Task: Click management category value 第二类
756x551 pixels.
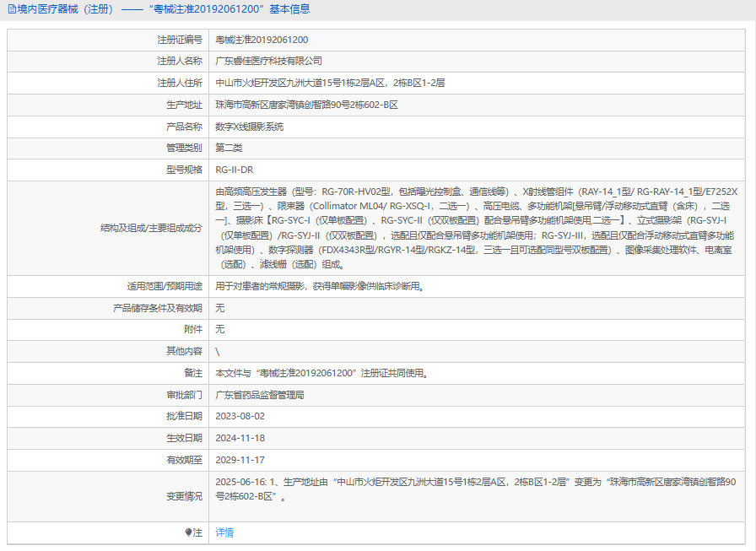Action: click(x=229, y=148)
